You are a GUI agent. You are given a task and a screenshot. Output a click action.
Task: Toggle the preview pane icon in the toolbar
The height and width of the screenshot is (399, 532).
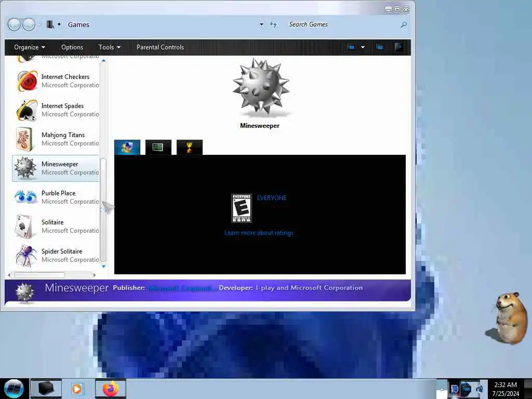click(x=380, y=47)
